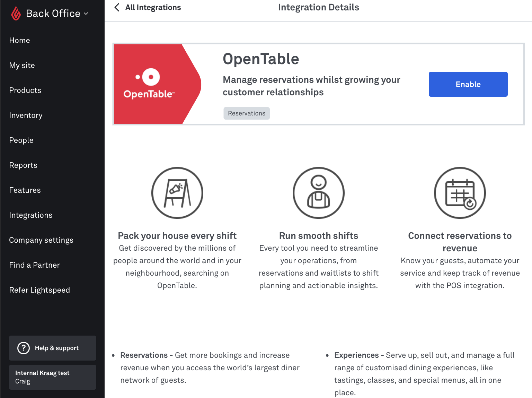532x398 pixels.
Task: Open the Inventory section
Action: pyautogui.click(x=26, y=115)
